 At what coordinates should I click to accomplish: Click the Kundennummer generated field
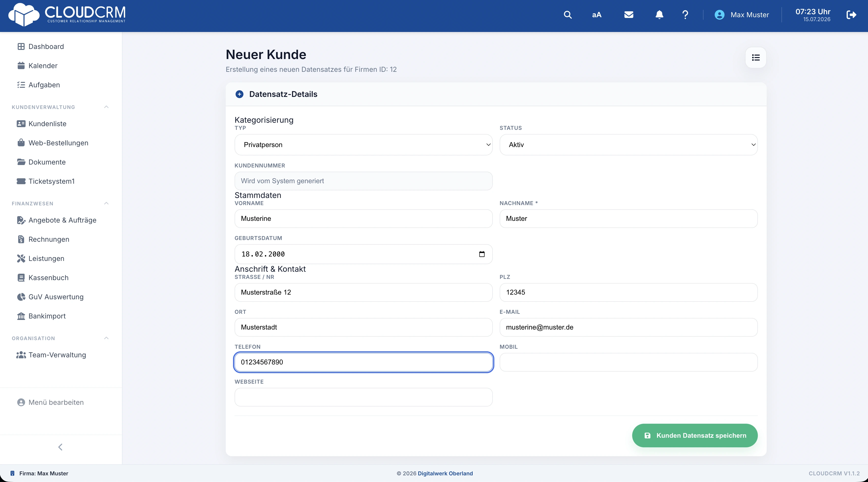[x=363, y=181]
